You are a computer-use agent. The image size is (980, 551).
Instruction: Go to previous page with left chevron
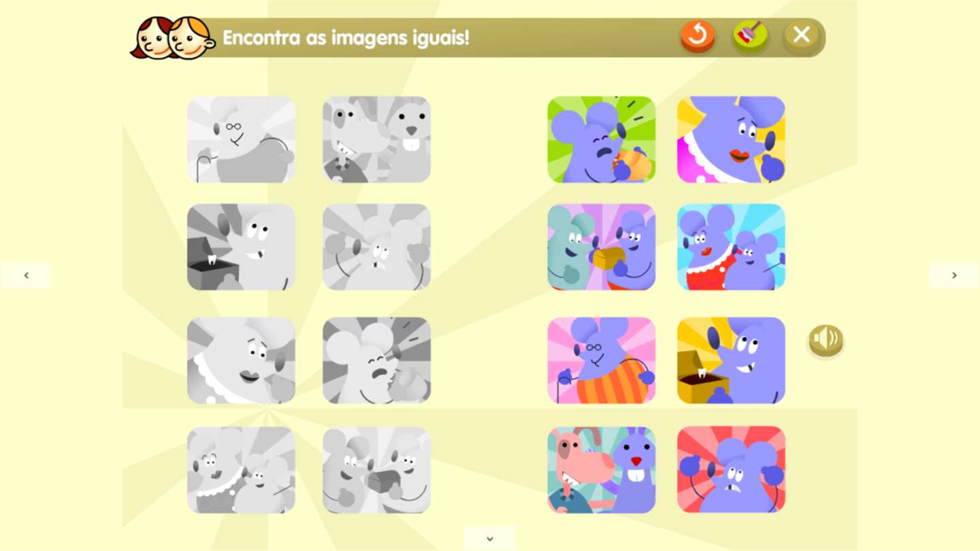point(26,275)
